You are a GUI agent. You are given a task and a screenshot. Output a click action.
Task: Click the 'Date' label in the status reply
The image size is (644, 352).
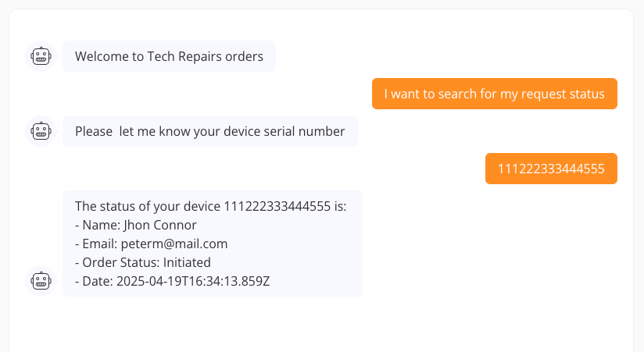96,281
